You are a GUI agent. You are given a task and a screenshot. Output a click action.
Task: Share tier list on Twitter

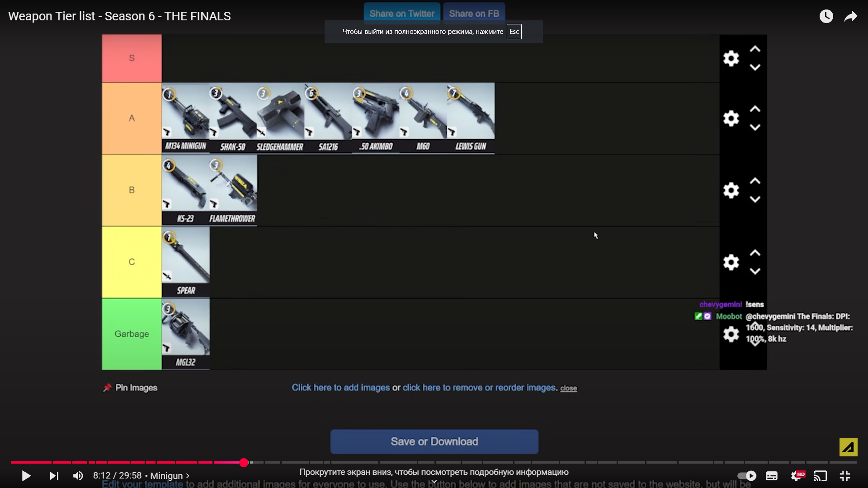point(402,14)
